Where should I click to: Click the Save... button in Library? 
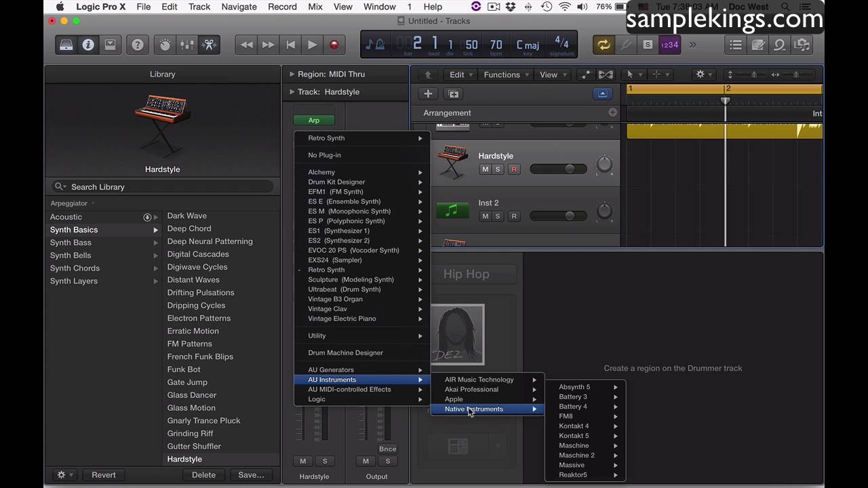click(251, 475)
